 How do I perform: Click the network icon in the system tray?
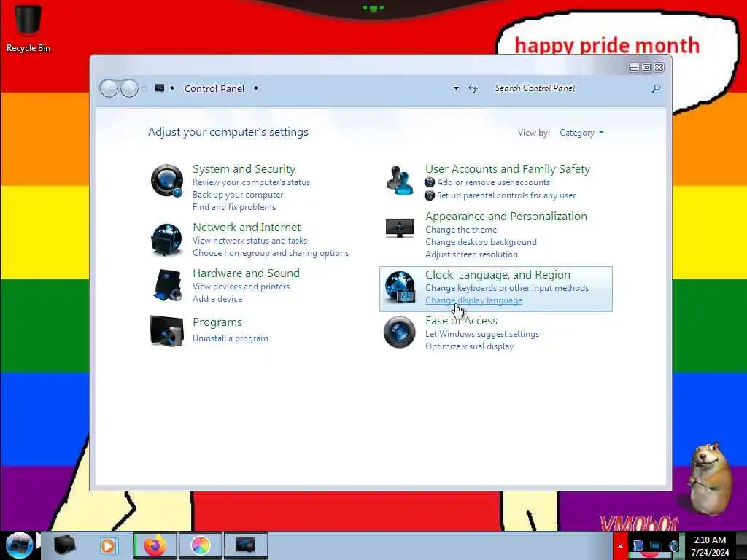(x=656, y=545)
